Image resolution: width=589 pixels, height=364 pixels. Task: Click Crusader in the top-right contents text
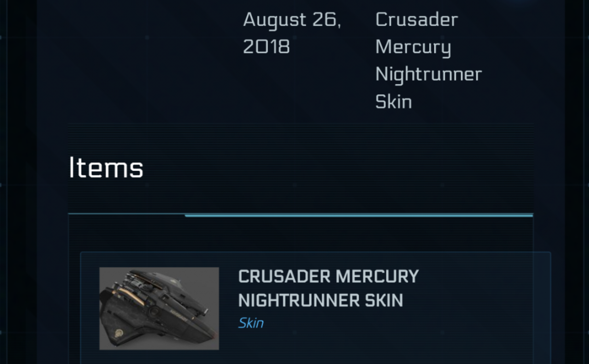(416, 20)
